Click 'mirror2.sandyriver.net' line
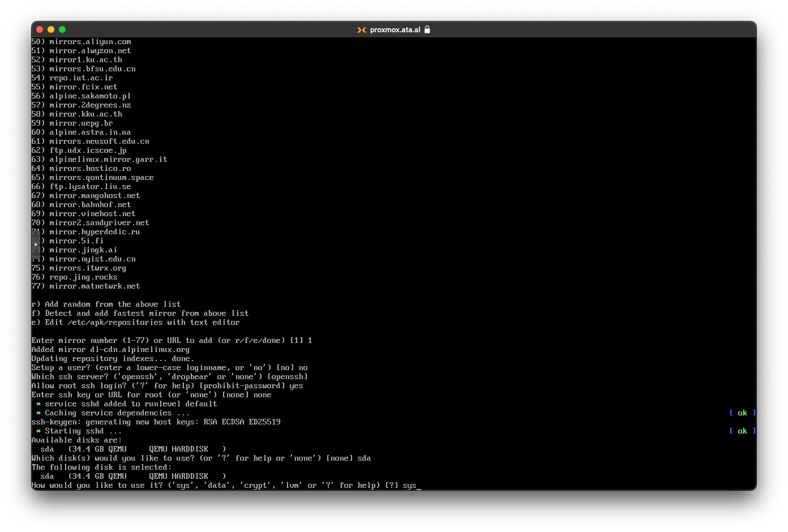Image resolution: width=788 pixels, height=532 pixels. pyautogui.click(x=91, y=223)
